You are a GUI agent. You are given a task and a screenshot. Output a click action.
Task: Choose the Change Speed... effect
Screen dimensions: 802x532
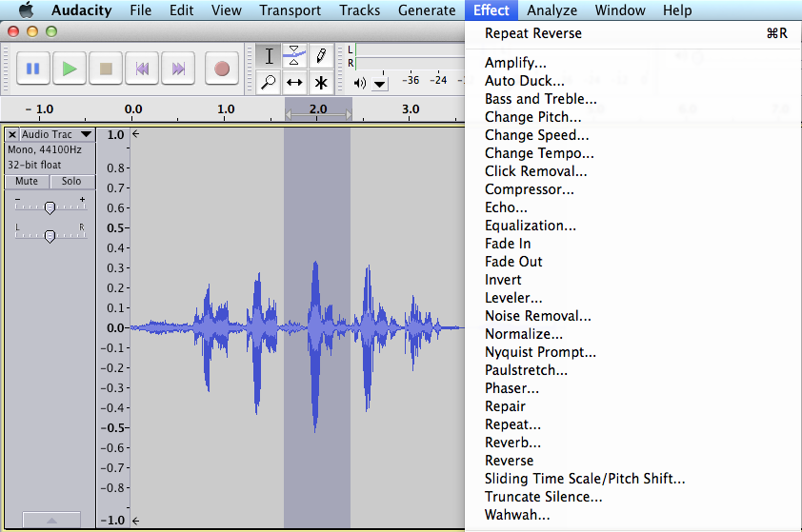click(x=633, y=135)
